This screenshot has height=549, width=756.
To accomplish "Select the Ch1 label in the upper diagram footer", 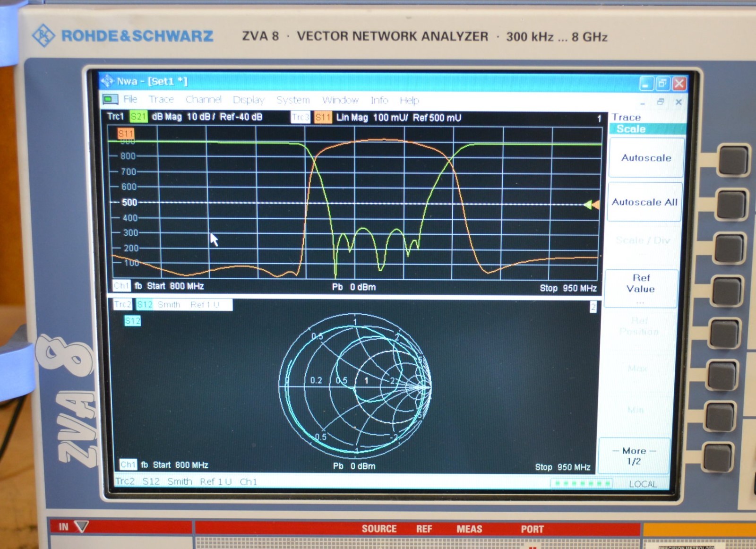I will [122, 286].
